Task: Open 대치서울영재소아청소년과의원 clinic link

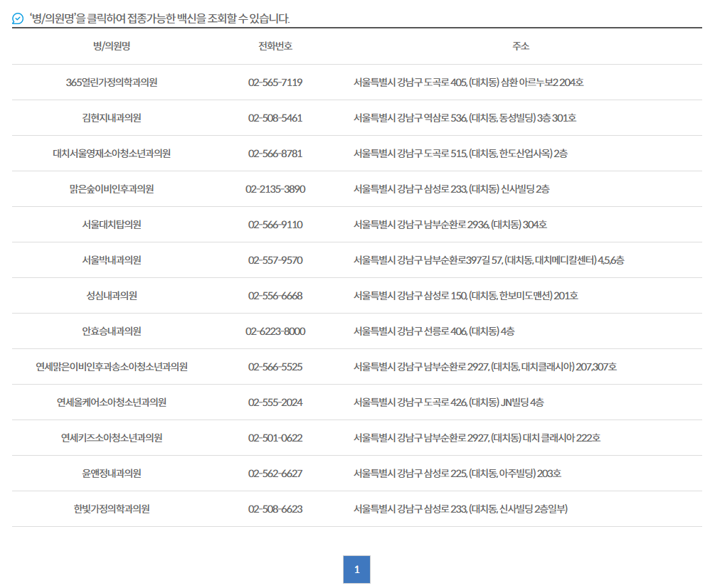Action: pyautogui.click(x=112, y=154)
